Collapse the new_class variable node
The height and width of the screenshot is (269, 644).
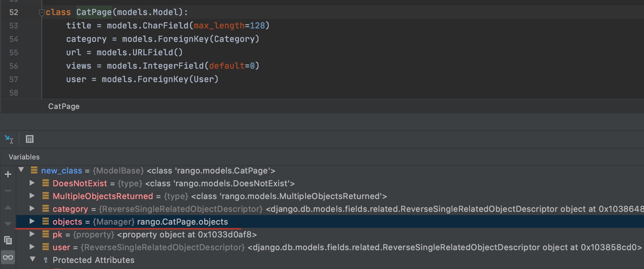click(21, 170)
